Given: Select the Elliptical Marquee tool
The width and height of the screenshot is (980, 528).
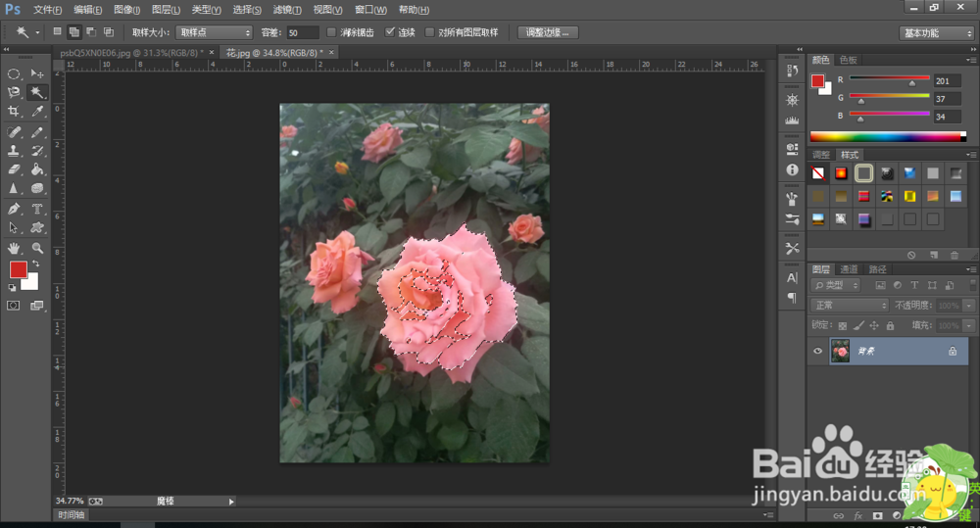Looking at the screenshot, I should click(13, 73).
